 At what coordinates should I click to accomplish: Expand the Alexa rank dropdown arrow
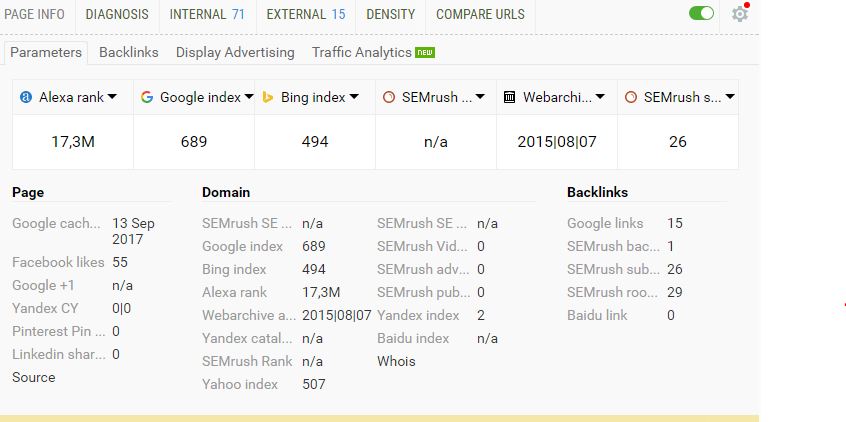pyautogui.click(x=112, y=97)
